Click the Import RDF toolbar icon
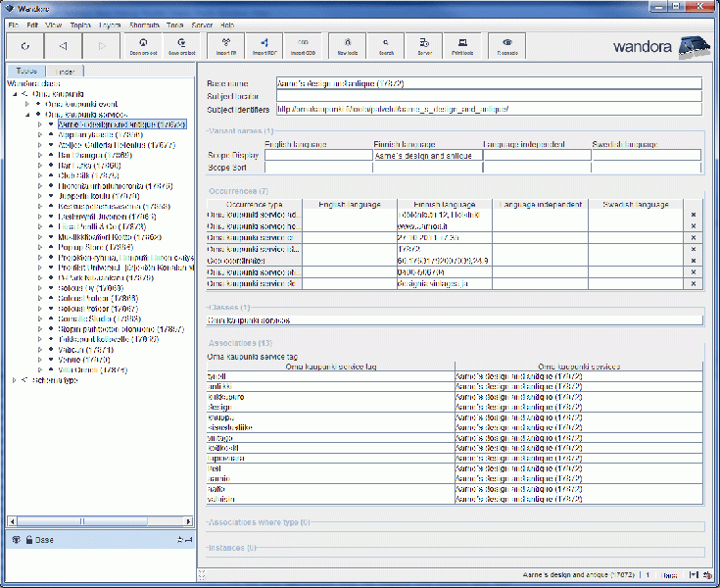This screenshot has height=588, width=720. pyautogui.click(x=265, y=45)
